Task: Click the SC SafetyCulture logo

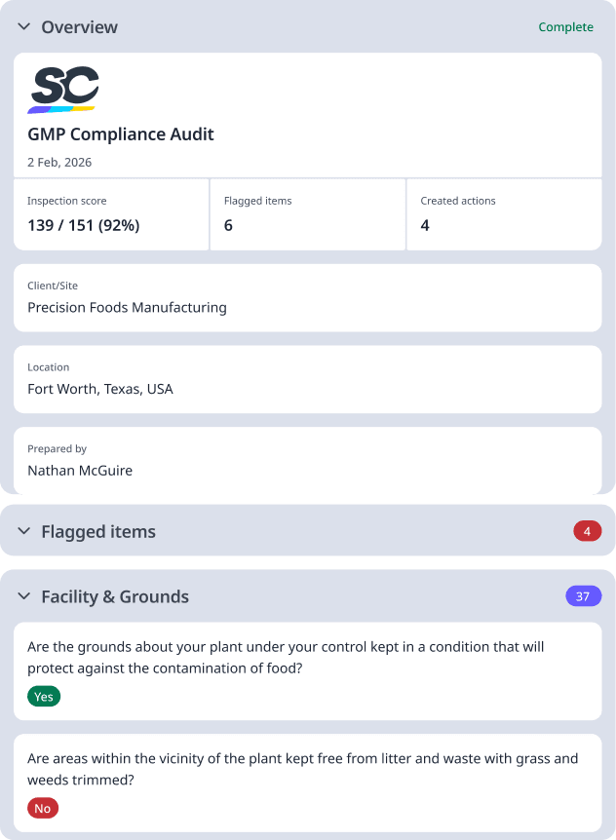Action: pos(63,86)
